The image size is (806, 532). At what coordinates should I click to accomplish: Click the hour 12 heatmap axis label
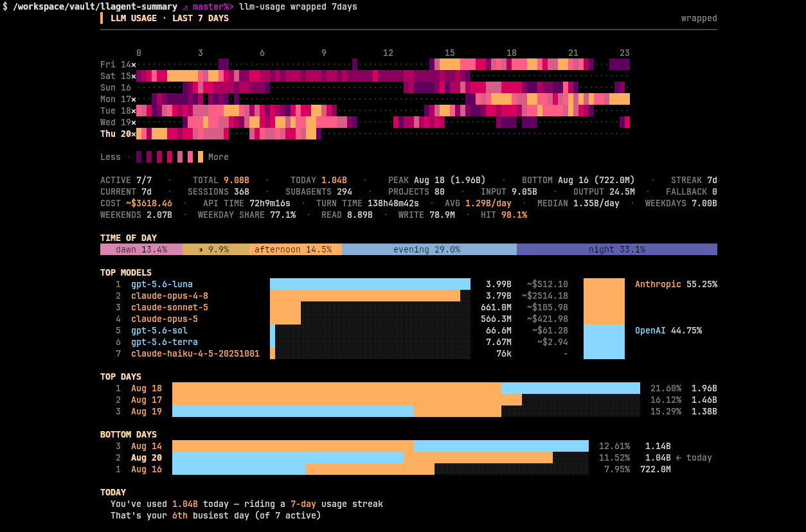point(388,53)
